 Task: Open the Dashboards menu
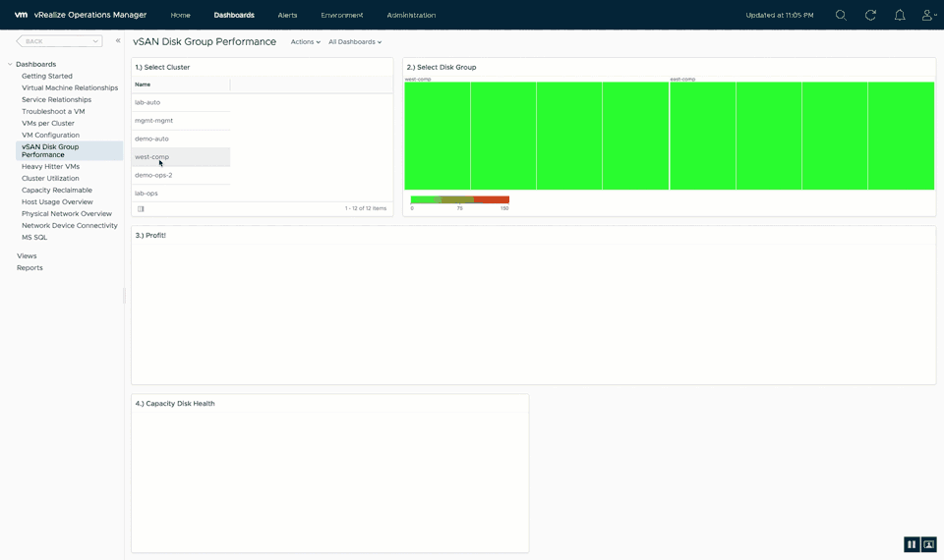point(234,15)
